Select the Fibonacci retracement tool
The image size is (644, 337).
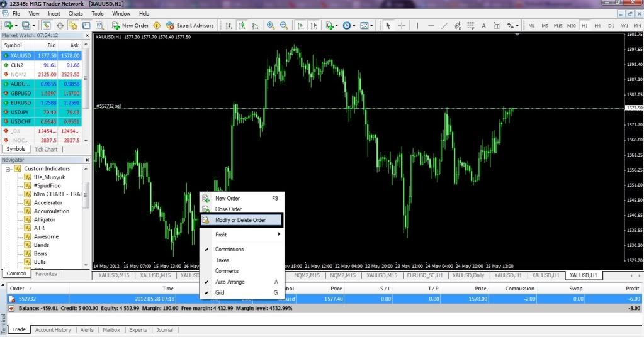coord(471,25)
